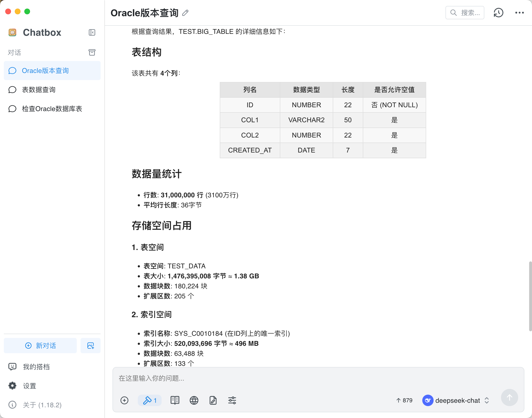Toggle web search globe icon

pos(194,400)
